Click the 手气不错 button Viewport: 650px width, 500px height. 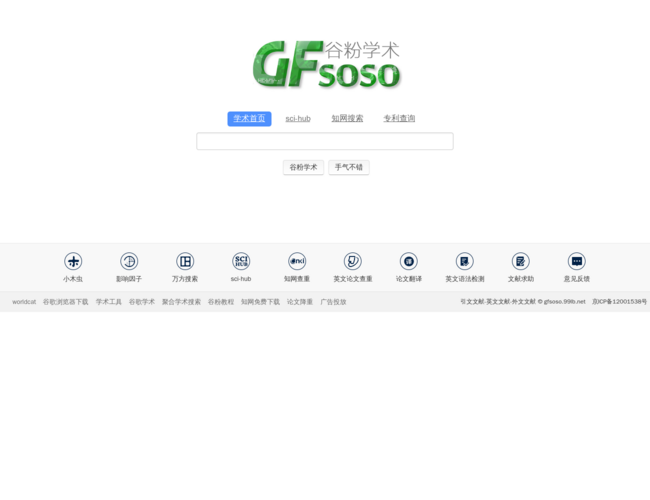coord(349,167)
